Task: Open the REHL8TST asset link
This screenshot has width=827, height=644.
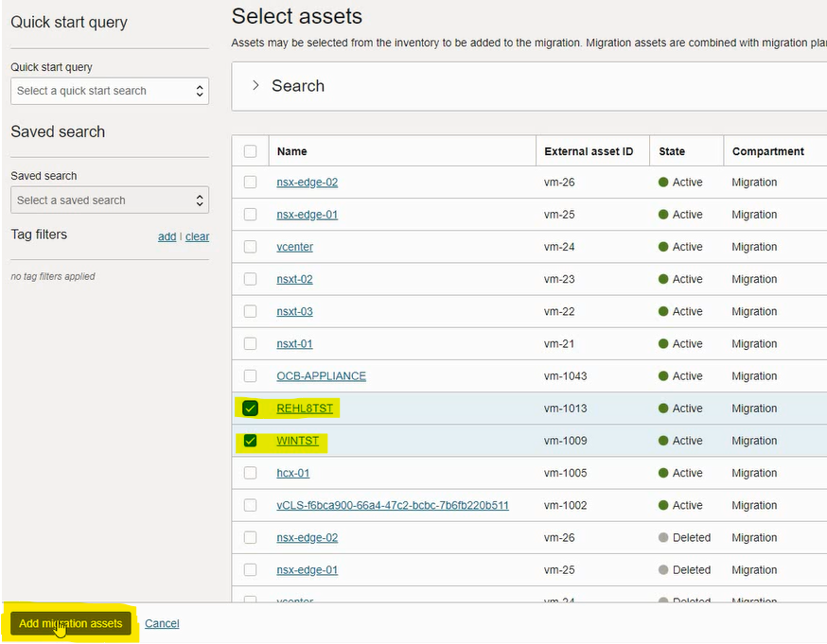Action: (x=305, y=409)
